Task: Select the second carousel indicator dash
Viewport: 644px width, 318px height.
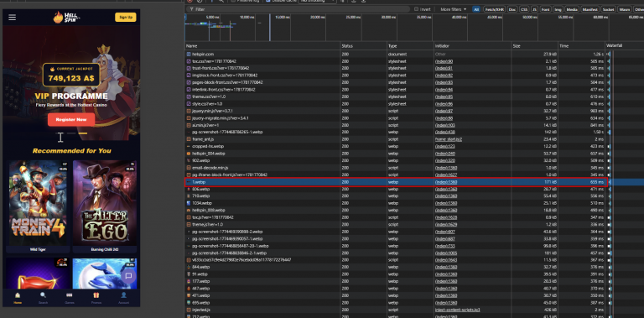Action: [71, 133]
